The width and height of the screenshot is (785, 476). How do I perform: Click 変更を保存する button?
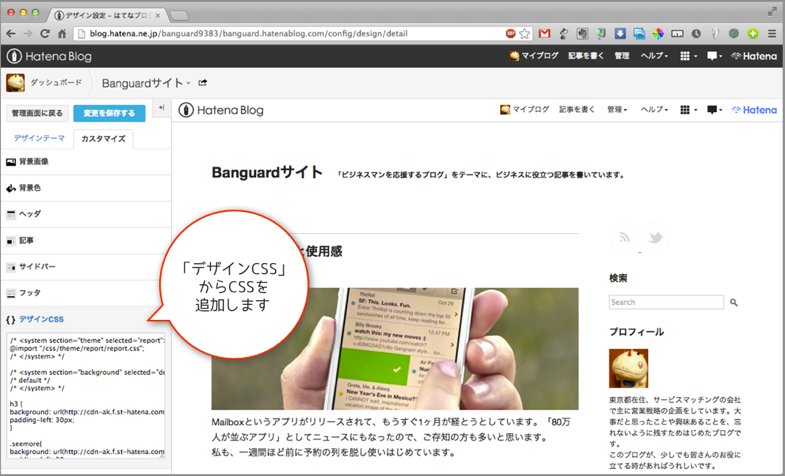point(109,113)
